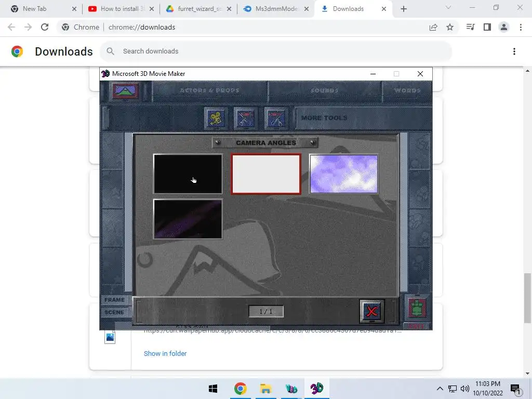Open Chrome from the taskbar
This screenshot has width=532, height=399.
(240, 389)
